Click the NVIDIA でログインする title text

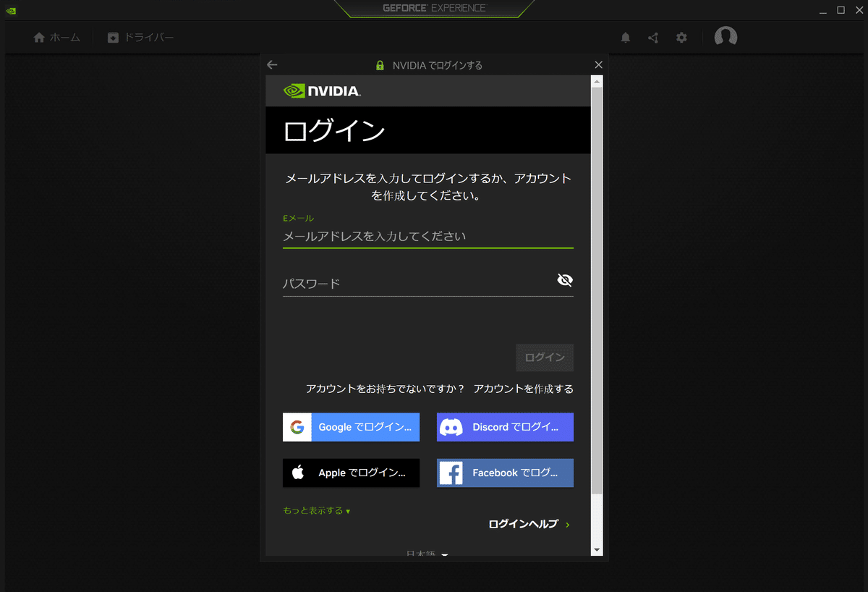pos(437,65)
